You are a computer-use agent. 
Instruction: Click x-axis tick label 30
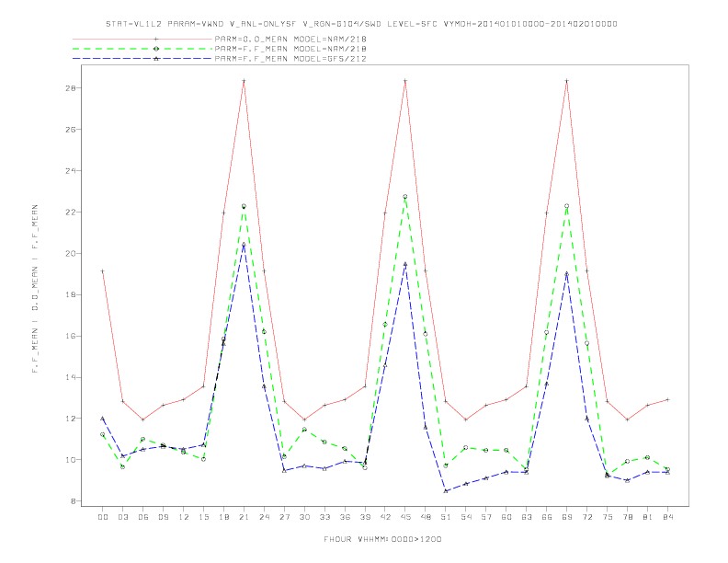(x=304, y=517)
